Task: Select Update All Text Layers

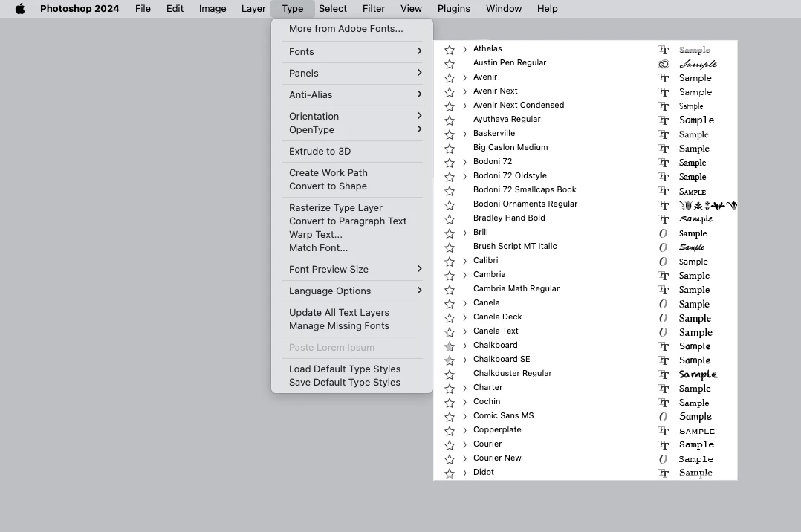Action: click(352, 312)
